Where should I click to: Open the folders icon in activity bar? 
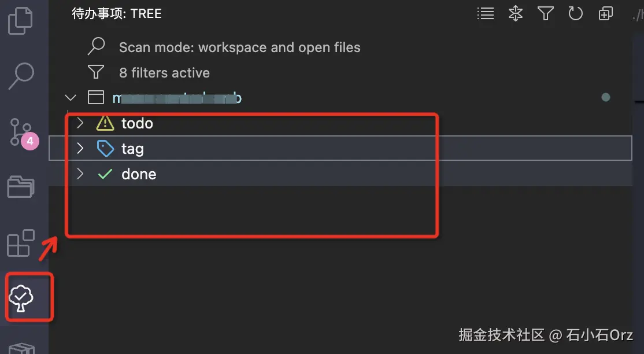tap(21, 187)
